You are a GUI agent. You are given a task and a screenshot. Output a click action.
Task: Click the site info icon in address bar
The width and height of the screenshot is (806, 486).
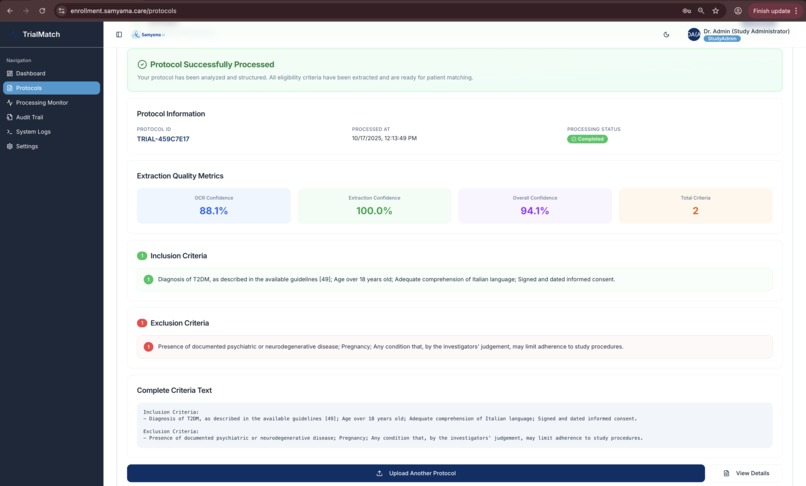point(62,11)
